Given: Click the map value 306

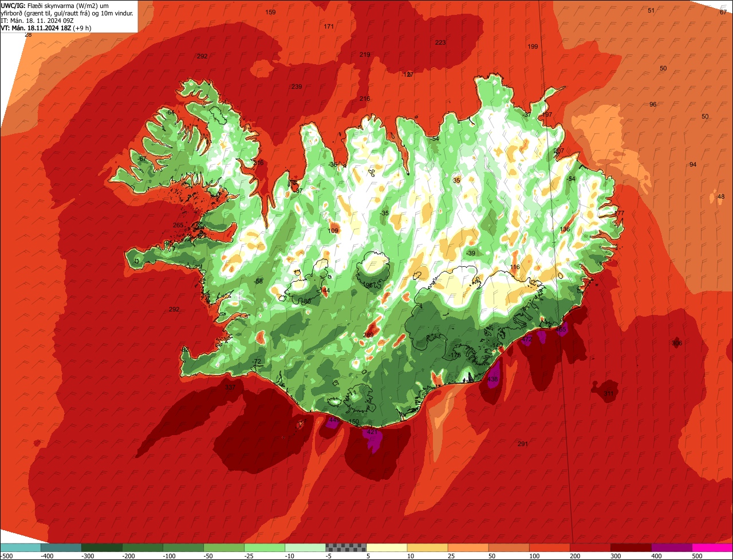Looking at the screenshot, I should [677, 343].
